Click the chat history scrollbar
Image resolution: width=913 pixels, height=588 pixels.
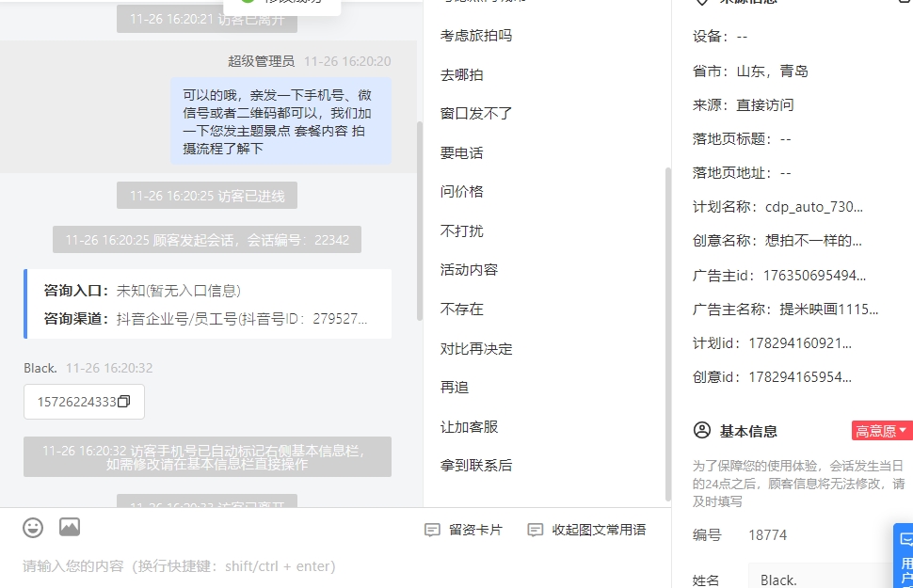tap(419, 221)
